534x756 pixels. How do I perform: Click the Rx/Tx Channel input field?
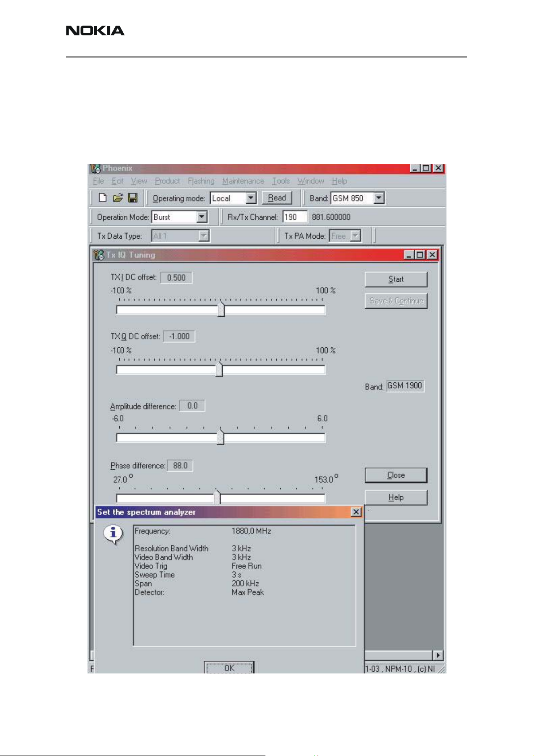295,217
